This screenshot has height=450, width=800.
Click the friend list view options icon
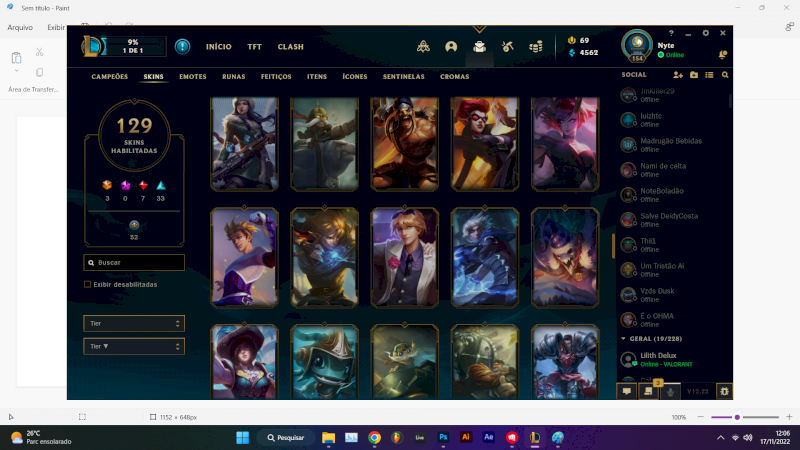click(709, 75)
